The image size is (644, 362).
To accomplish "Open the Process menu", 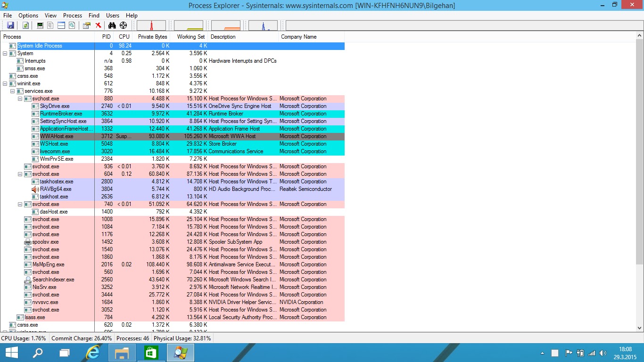I will coord(73,16).
